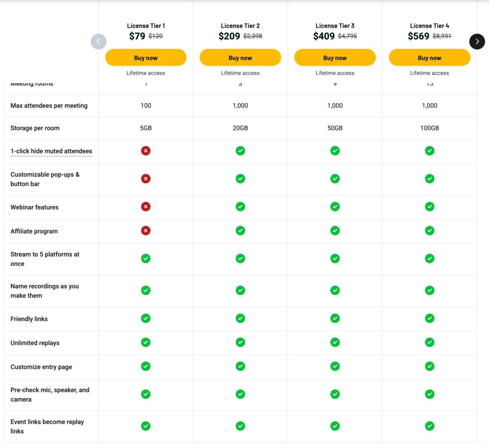
Task: Click red X for Affiliate program Tier 1
Action: (x=145, y=231)
